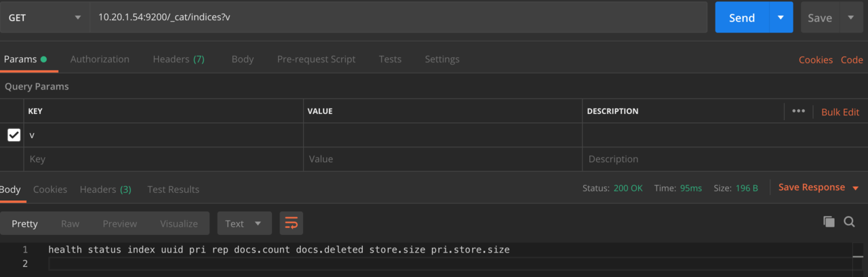868x277 pixels.
Task: Click the '95ms' response time
Action: (x=691, y=188)
